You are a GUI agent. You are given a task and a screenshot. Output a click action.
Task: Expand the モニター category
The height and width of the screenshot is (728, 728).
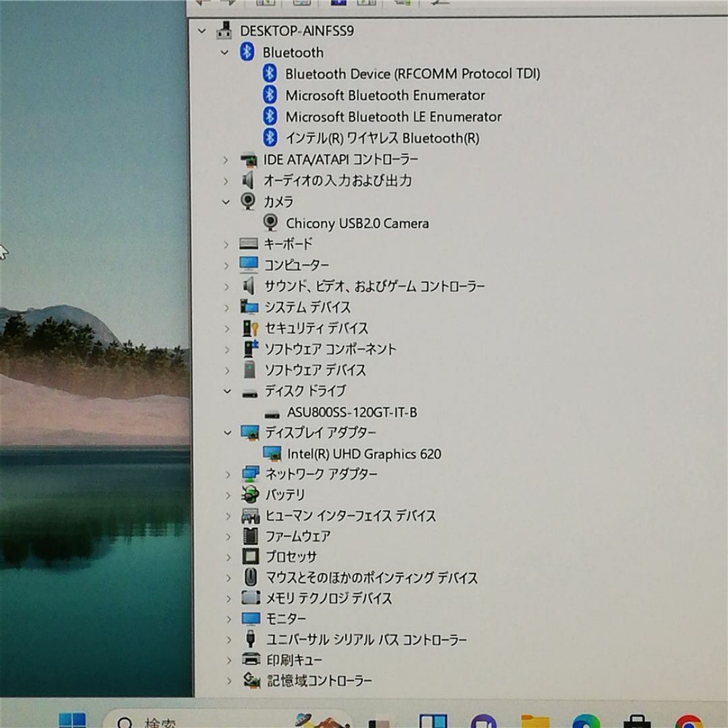(x=229, y=619)
